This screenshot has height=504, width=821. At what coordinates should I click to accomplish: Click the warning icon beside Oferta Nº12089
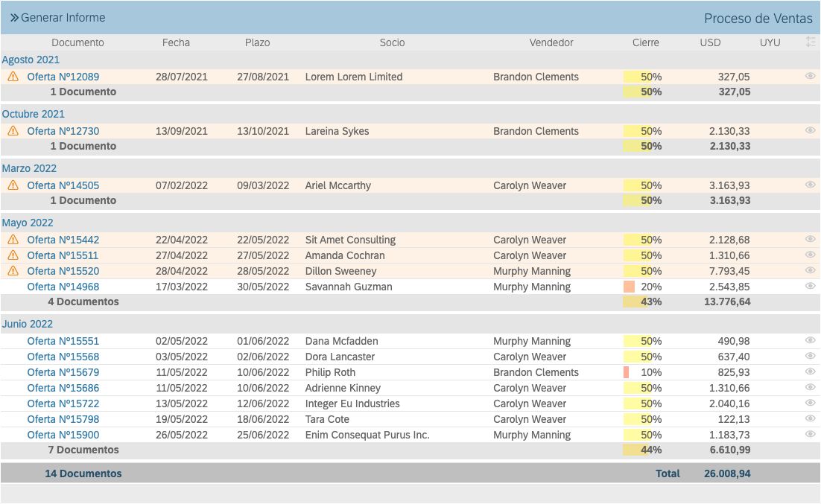[x=13, y=77]
